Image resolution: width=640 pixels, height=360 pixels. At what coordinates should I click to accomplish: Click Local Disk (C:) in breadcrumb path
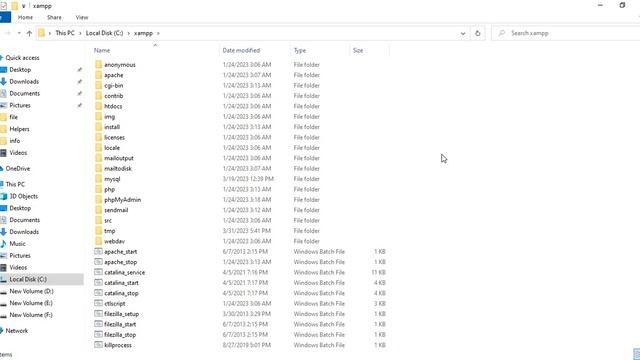point(104,33)
